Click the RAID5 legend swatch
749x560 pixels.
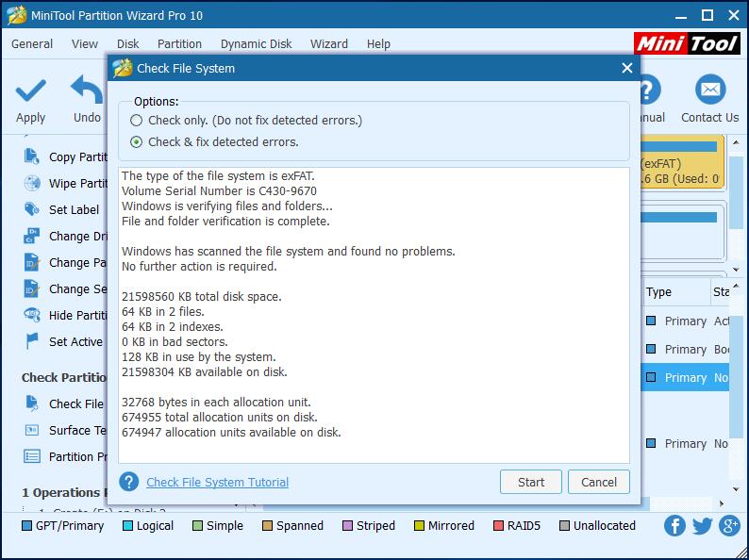(x=498, y=526)
